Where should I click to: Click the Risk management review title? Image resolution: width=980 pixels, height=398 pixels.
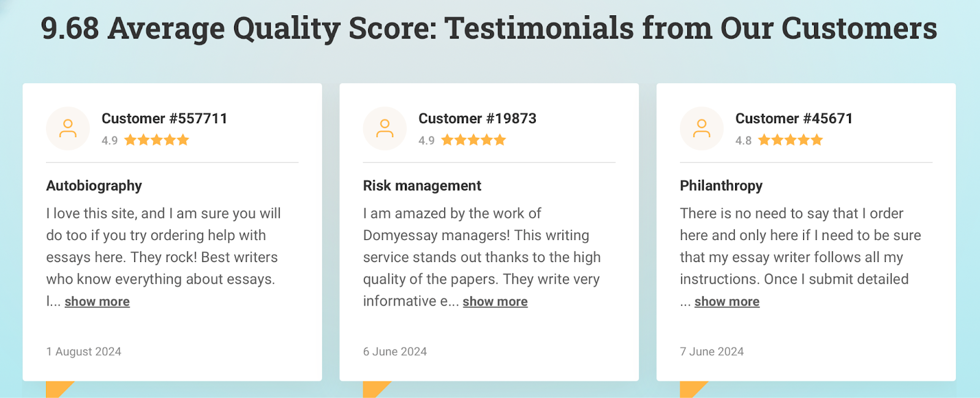(422, 186)
